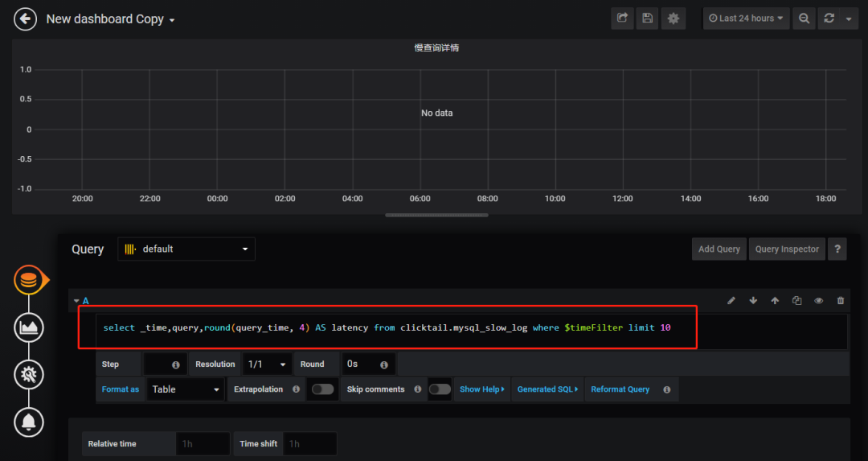Open the Last 24 hours time picker
The image size is (868, 461).
[746, 19]
